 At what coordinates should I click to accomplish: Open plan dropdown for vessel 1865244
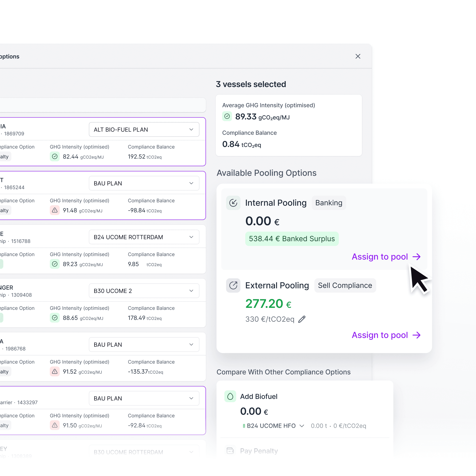coord(144,183)
